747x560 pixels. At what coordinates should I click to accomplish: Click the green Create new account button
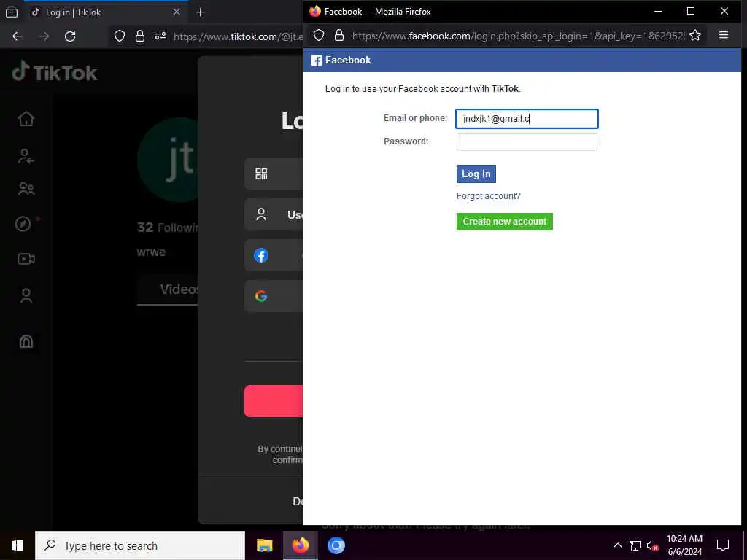(505, 222)
